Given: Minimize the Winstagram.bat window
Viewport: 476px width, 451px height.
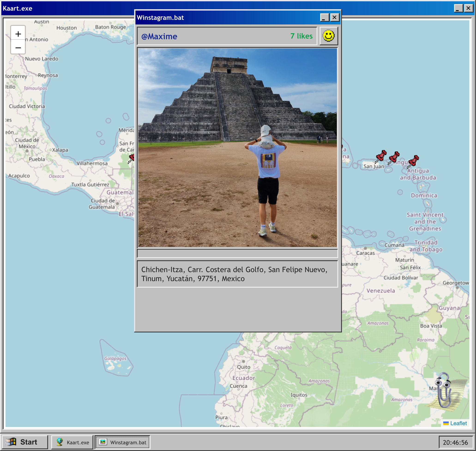Looking at the screenshot, I should coord(324,18).
